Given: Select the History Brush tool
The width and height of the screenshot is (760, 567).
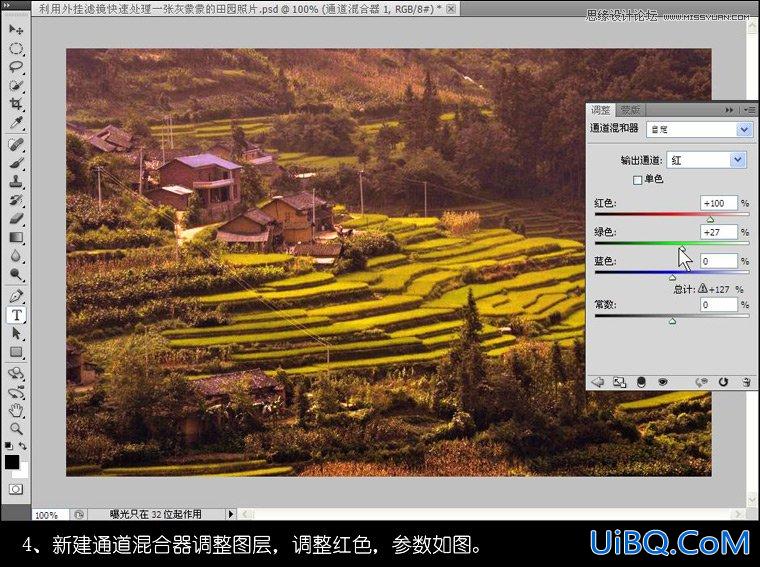Looking at the screenshot, I should click(x=16, y=200).
